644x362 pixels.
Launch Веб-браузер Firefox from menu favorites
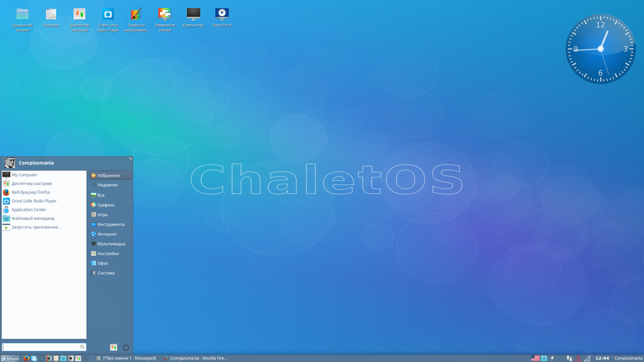point(44,192)
